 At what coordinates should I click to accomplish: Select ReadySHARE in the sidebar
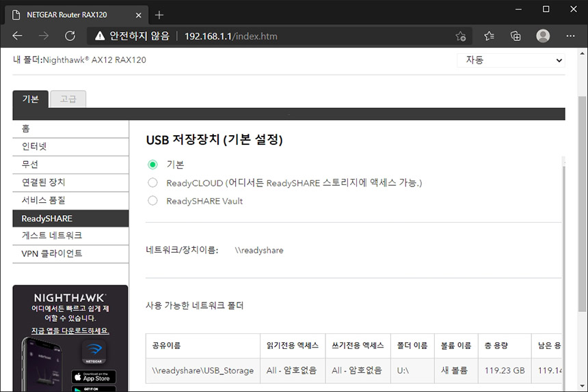point(70,219)
